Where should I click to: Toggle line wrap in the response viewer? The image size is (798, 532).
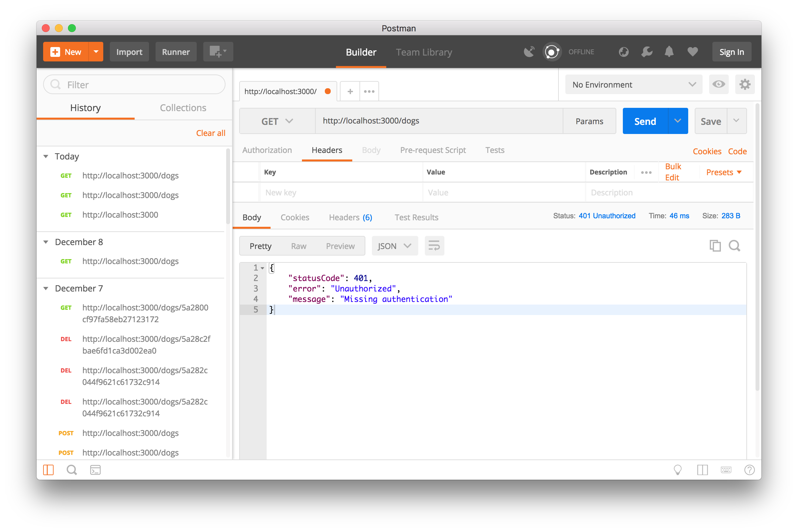(434, 246)
